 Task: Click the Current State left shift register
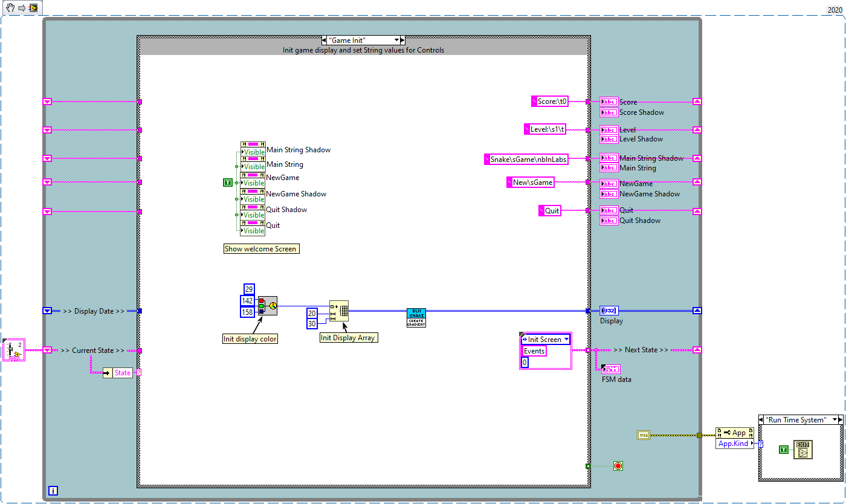click(x=47, y=350)
